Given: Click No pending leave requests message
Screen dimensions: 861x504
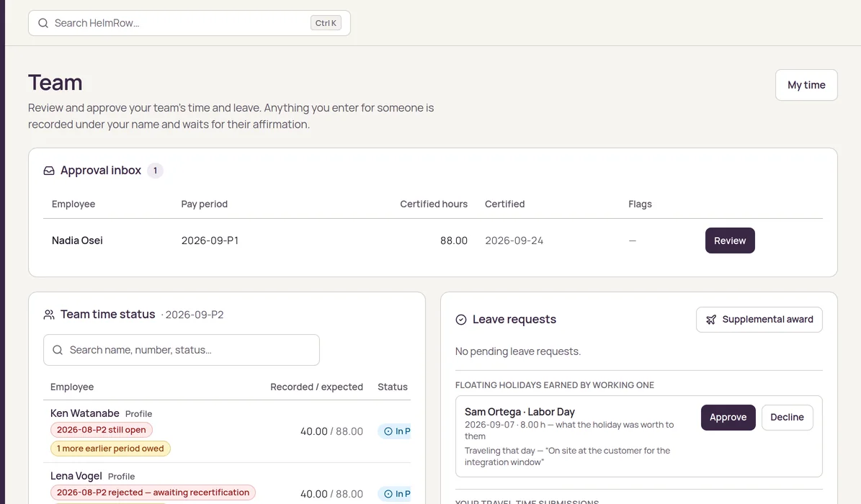Looking at the screenshot, I should pos(518,351).
